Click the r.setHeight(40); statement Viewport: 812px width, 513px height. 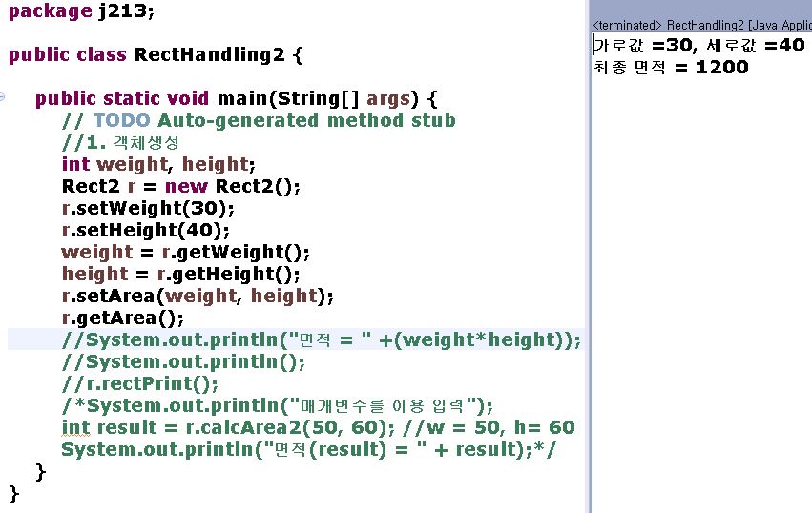coord(146,231)
